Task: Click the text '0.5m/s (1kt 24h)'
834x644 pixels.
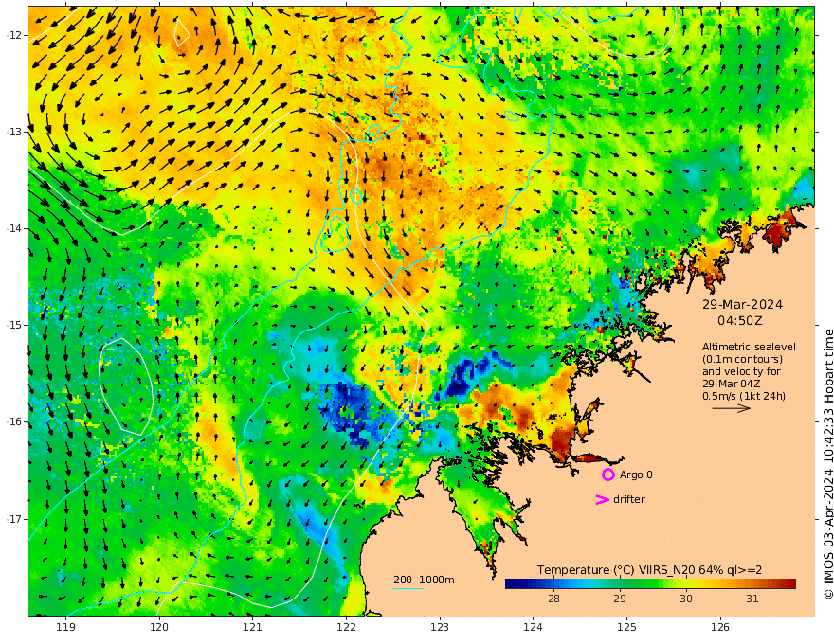Action: pos(744,396)
